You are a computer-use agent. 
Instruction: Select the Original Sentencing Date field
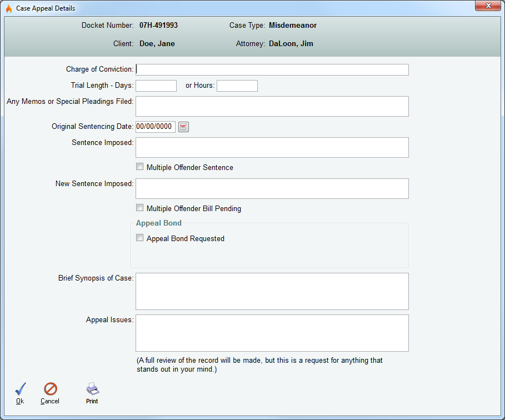(156, 127)
